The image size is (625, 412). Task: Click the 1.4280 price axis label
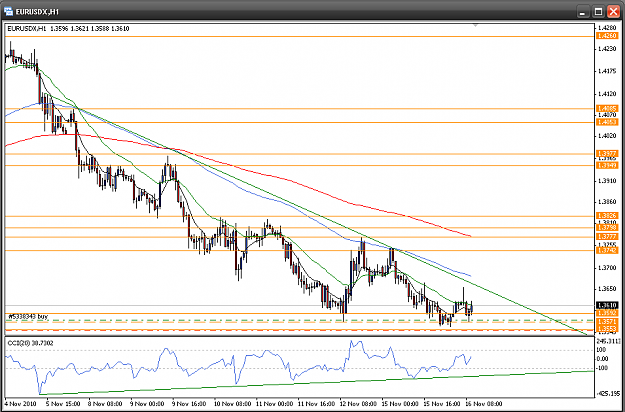[607, 27]
